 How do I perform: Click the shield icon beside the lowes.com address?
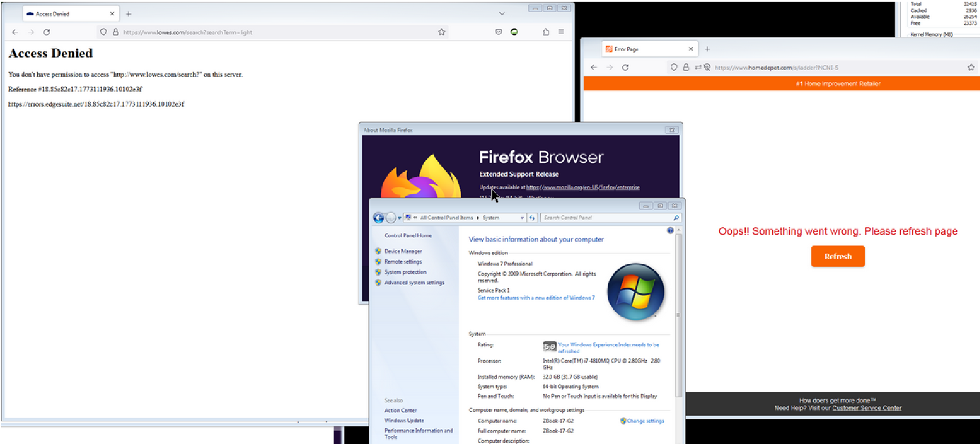tap(103, 32)
